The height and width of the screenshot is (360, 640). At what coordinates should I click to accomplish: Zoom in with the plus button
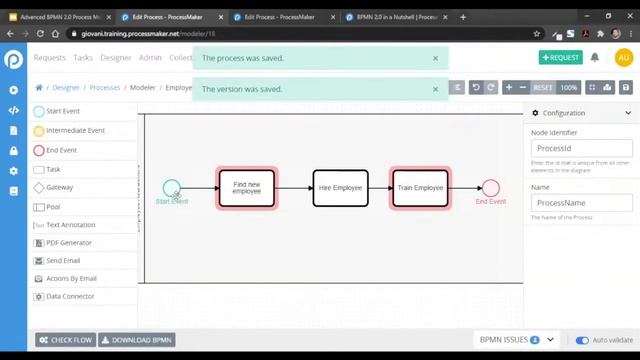point(509,87)
